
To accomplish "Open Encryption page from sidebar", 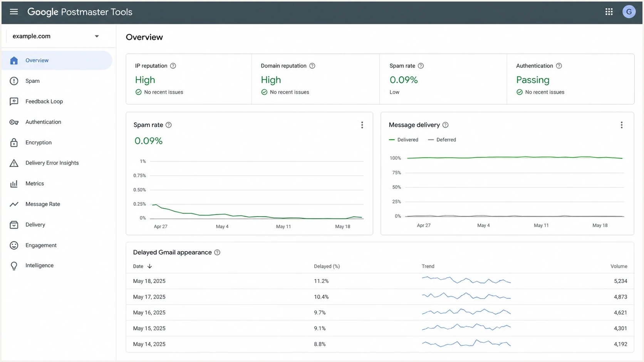I will click(x=39, y=142).
